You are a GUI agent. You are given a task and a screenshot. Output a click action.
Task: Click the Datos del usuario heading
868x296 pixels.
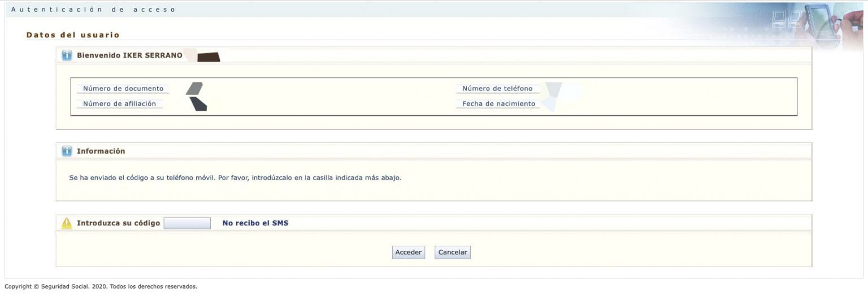(73, 35)
